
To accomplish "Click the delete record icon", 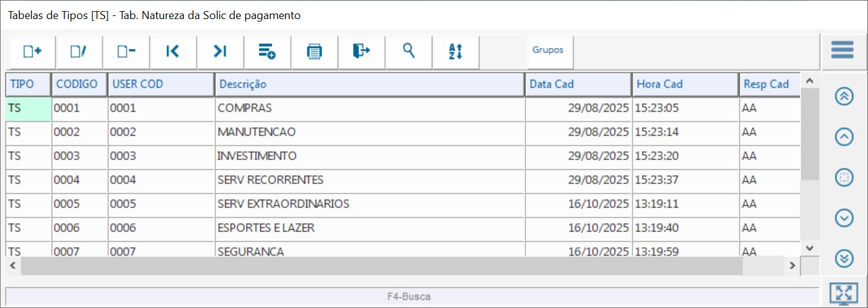I will (x=126, y=52).
